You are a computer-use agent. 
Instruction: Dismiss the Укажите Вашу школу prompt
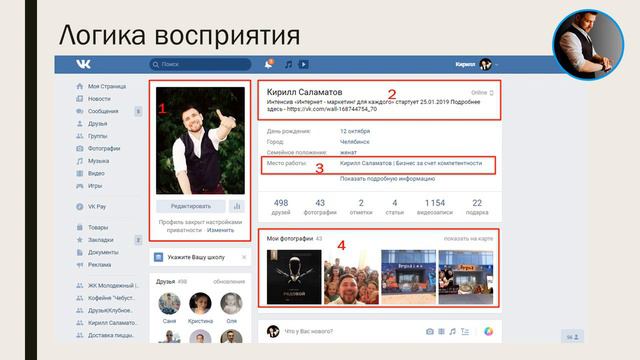[244, 257]
